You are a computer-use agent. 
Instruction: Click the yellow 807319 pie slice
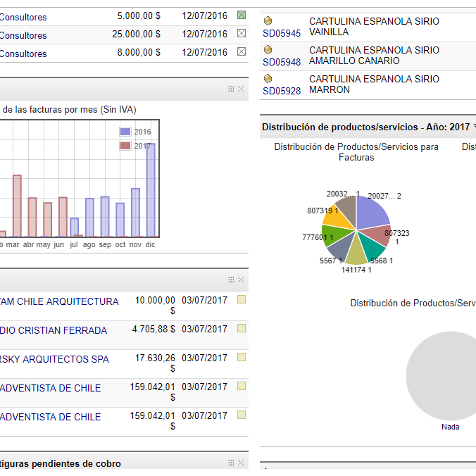[x=338, y=218]
